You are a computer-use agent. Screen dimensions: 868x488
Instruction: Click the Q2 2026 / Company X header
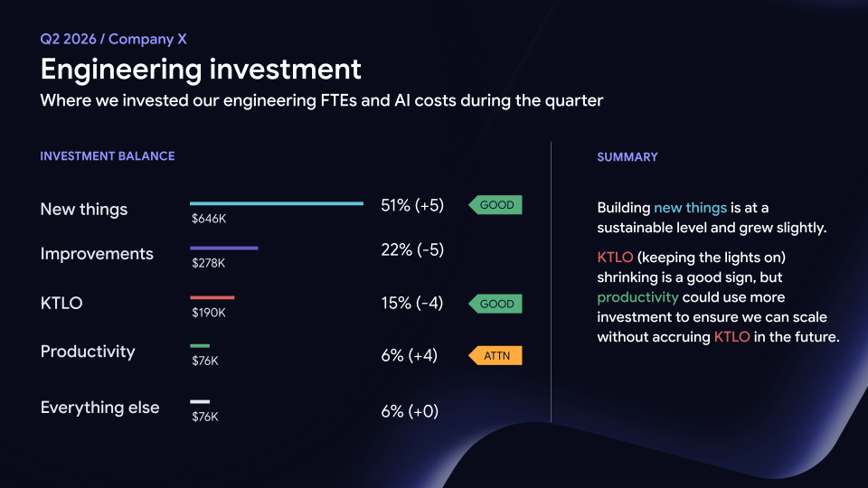click(114, 39)
